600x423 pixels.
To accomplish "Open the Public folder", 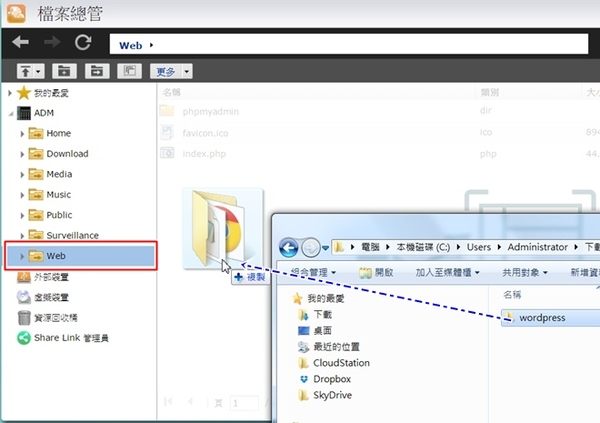I will tap(51, 215).
